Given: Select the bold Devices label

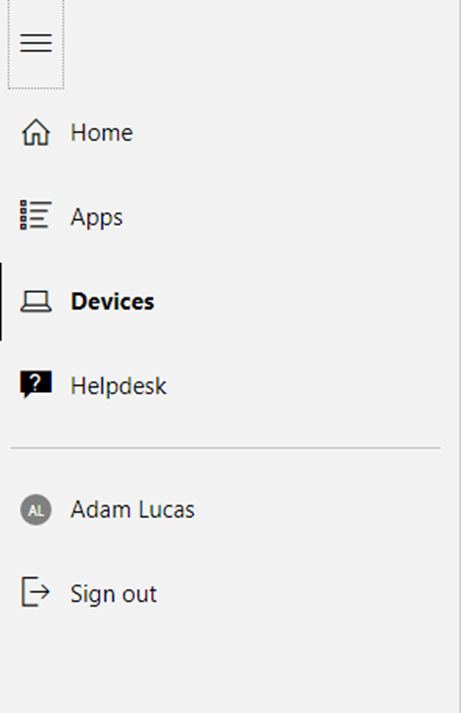Looking at the screenshot, I should 113,301.
